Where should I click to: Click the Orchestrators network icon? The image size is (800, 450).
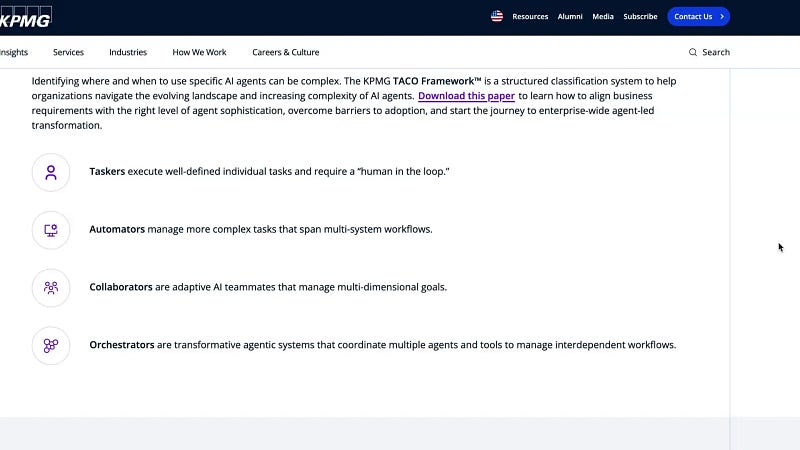point(51,345)
